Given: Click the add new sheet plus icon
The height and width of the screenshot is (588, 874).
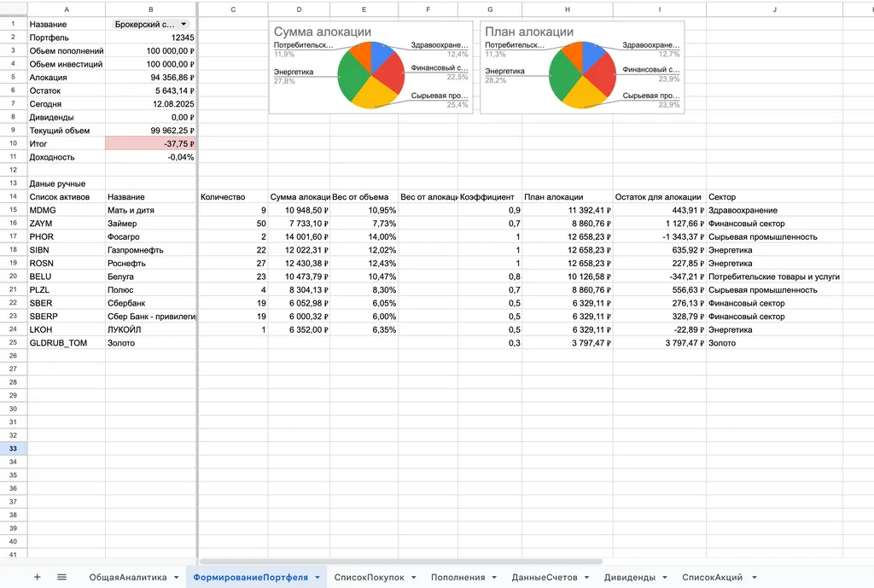Looking at the screenshot, I should pos(37,577).
